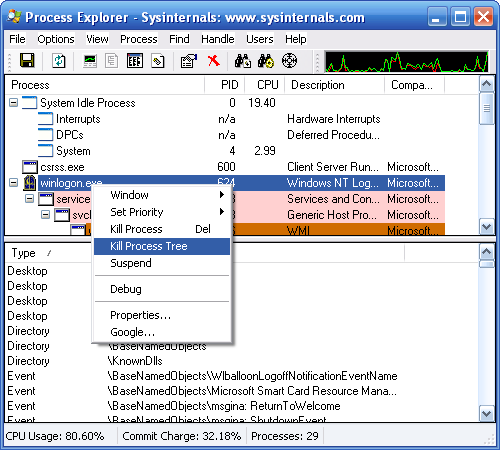Open the Properties toolbar icon
500x450 pixels.
tap(189, 61)
